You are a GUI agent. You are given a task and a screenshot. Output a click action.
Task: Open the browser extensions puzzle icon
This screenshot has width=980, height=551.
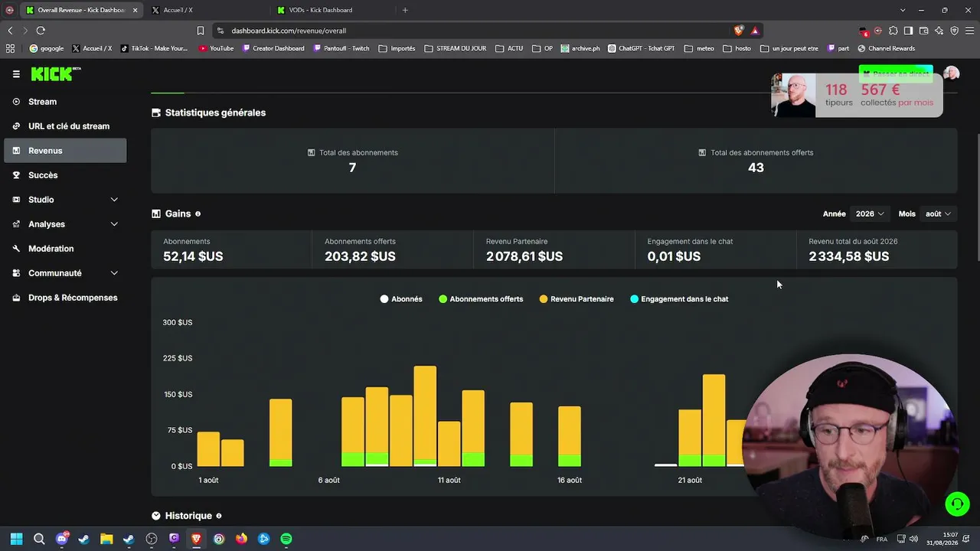(x=893, y=31)
